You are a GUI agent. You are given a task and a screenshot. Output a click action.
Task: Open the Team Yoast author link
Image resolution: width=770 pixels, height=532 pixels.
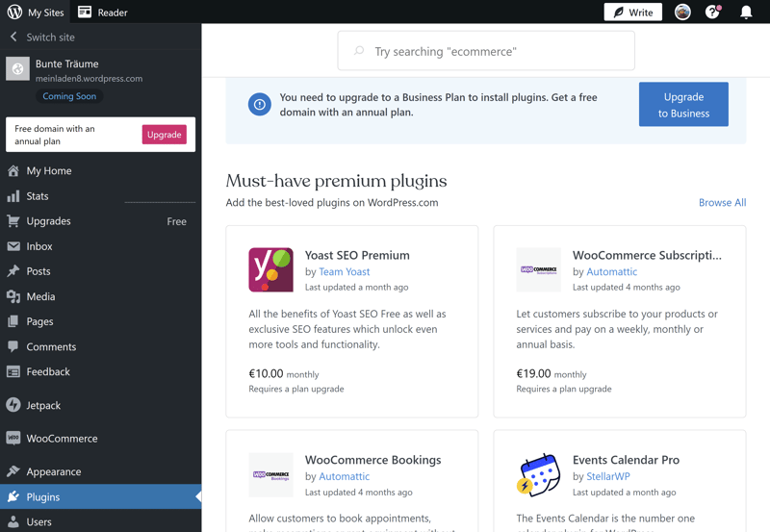(x=345, y=271)
